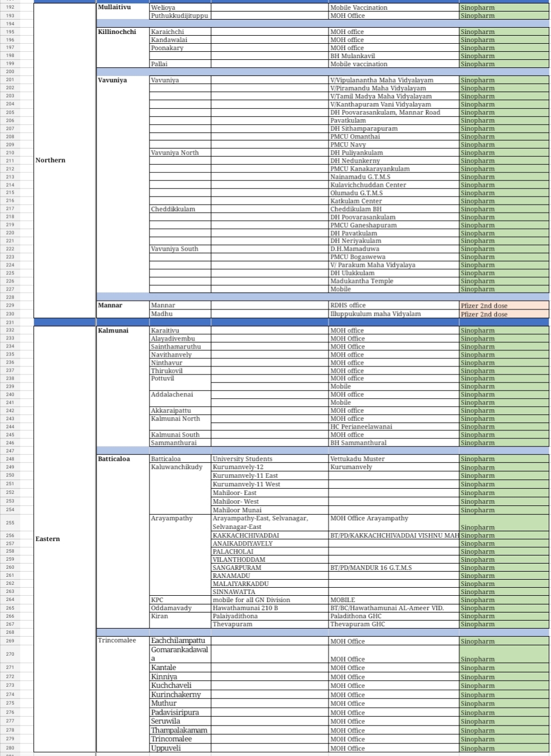This screenshot has height=756, width=551.
Task: Click the Eastern province cell
Action: pyautogui.click(x=65, y=539)
